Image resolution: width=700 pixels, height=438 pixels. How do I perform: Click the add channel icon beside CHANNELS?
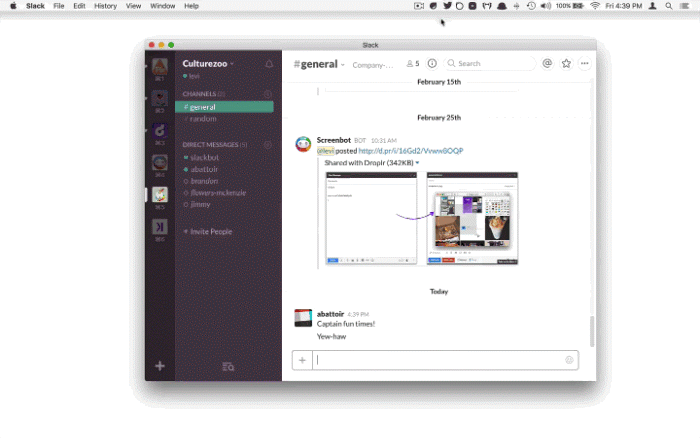click(267, 94)
